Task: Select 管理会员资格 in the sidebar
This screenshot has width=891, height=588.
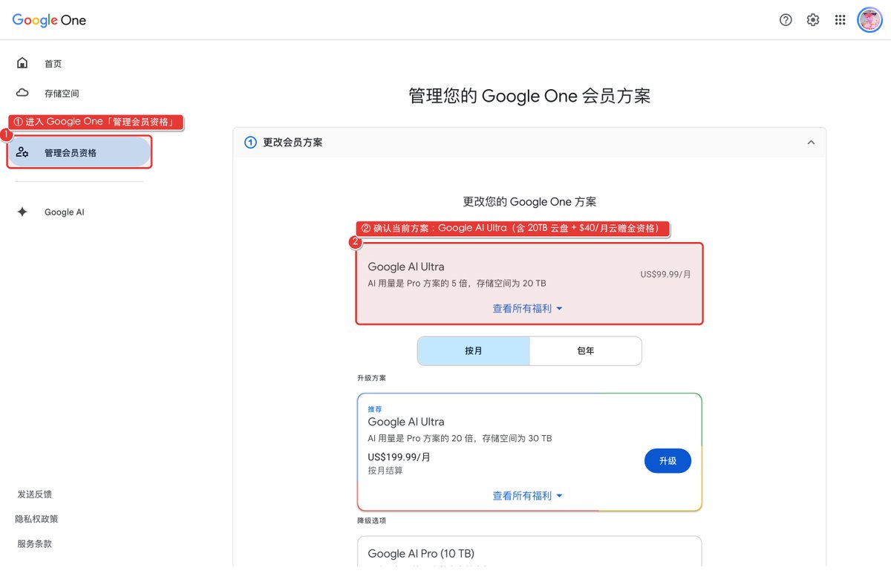Action: tap(79, 152)
